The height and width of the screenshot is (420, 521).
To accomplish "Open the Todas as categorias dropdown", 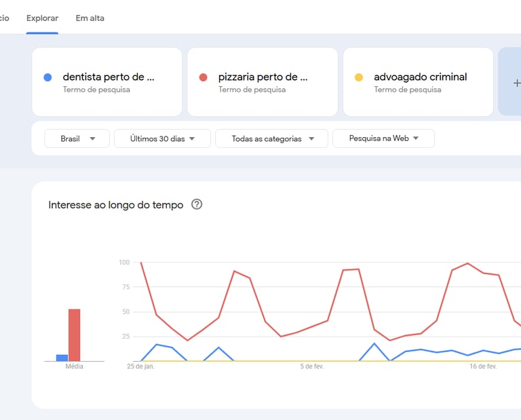I will click(271, 138).
